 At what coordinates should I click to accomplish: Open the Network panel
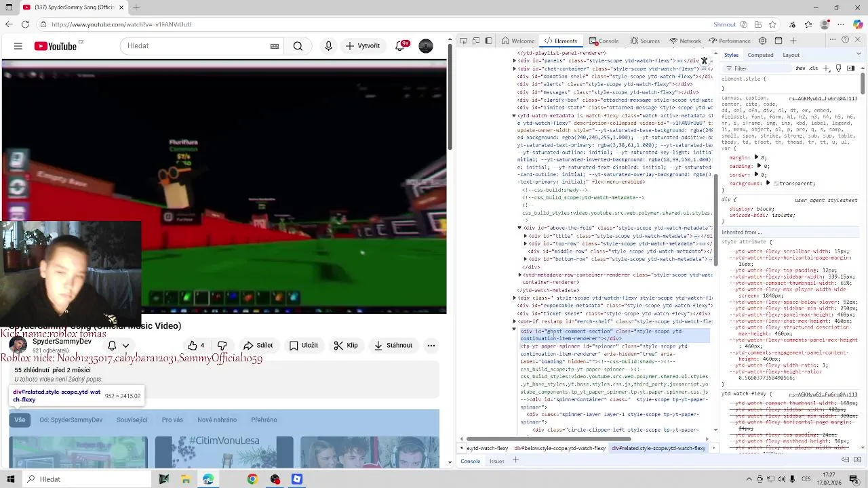[x=686, y=41]
